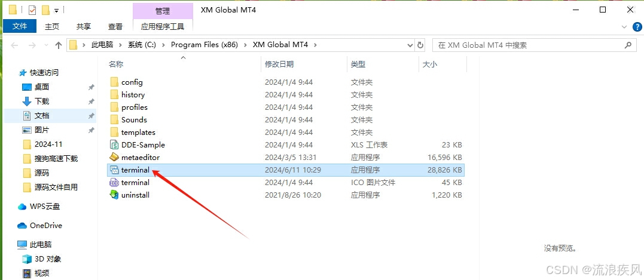Select the DDE-Sample spreadsheet icon
The width and height of the screenshot is (644, 280).
[114, 144]
